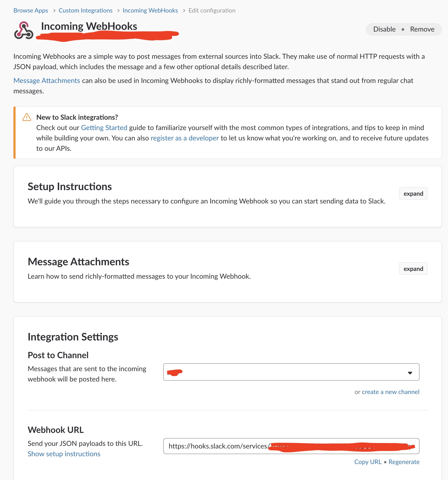Click create a new channel link
448x480 pixels.
[390, 392]
